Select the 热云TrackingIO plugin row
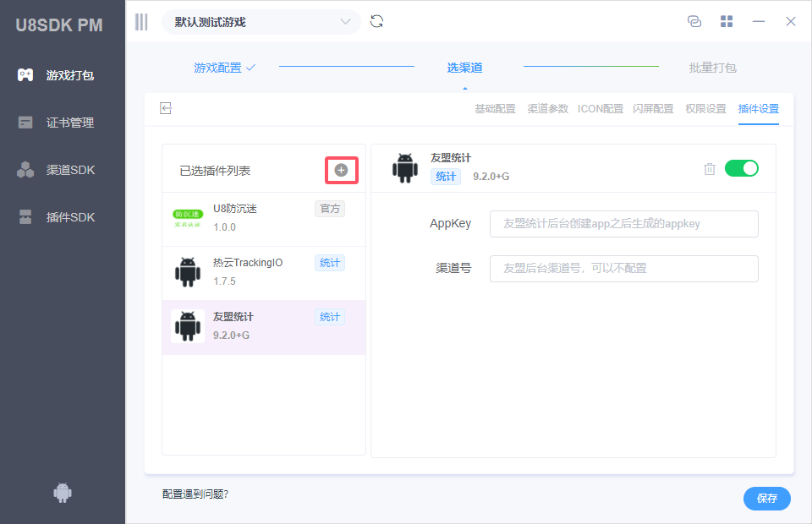This screenshot has width=812, height=524. [264, 273]
